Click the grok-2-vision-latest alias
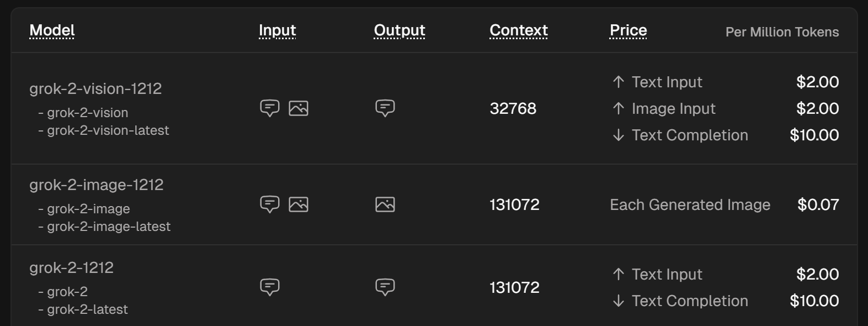 (108, 130)
